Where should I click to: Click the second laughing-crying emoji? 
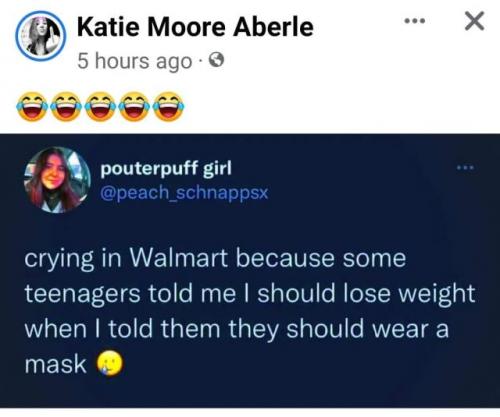pyautogui.click(x=66, y=107)
